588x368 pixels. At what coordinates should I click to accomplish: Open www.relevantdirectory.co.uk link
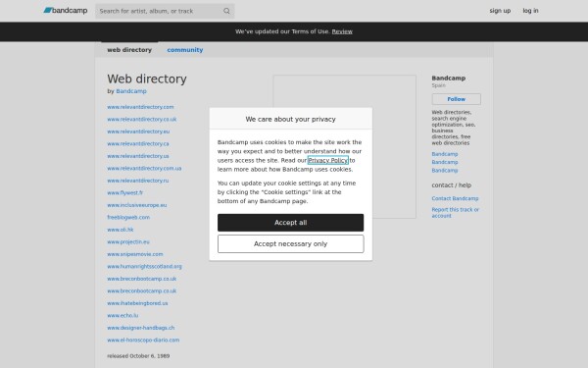[x=142, y=120]
